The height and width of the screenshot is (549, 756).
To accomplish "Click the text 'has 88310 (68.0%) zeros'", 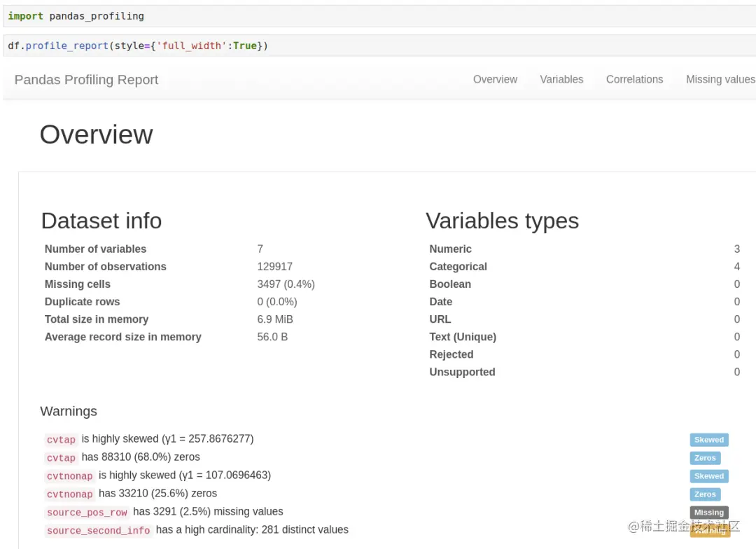I will pyautogui.click(x=140, y=457).
